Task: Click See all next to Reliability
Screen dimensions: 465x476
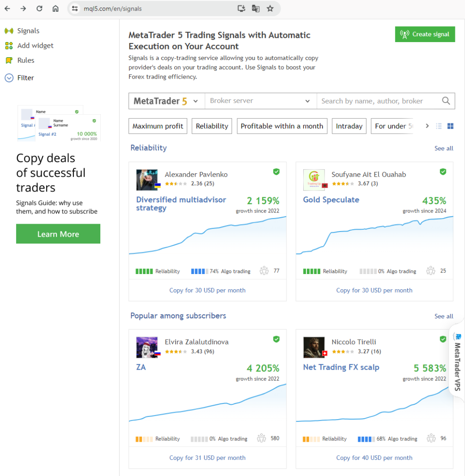Action: [443, 148]
